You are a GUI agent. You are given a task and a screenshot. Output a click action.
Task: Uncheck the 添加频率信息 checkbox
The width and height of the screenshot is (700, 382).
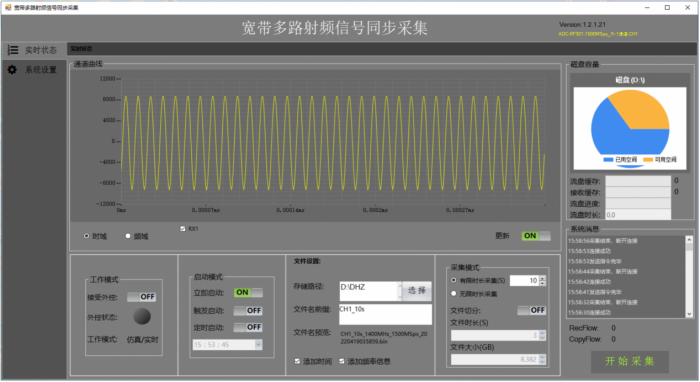342,361
